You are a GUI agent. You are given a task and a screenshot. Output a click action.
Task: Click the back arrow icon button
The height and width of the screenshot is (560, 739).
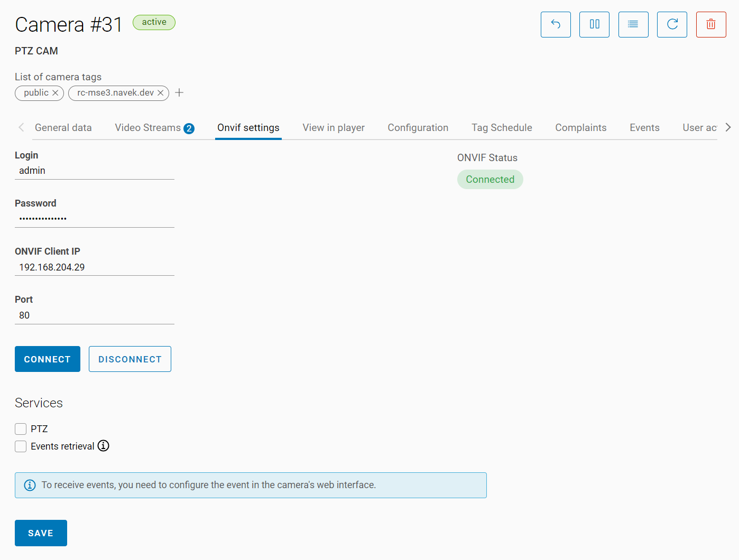click(556, 24)
